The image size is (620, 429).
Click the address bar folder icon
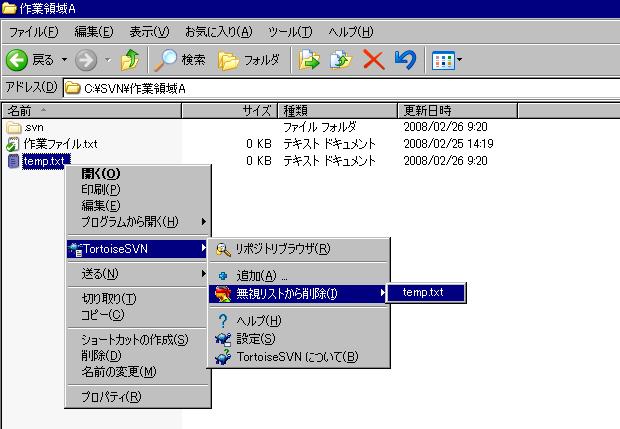click(73, 88)
